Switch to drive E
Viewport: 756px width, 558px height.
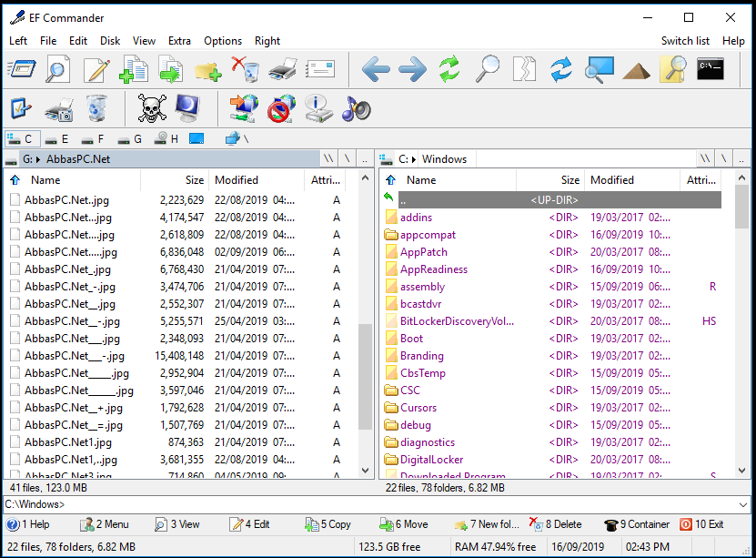[x=57, y=139]
